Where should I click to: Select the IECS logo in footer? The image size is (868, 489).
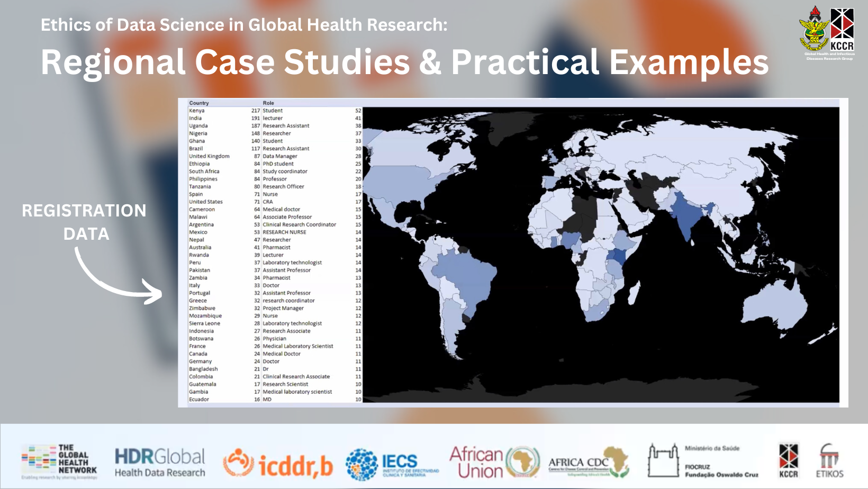click(393, 464)
